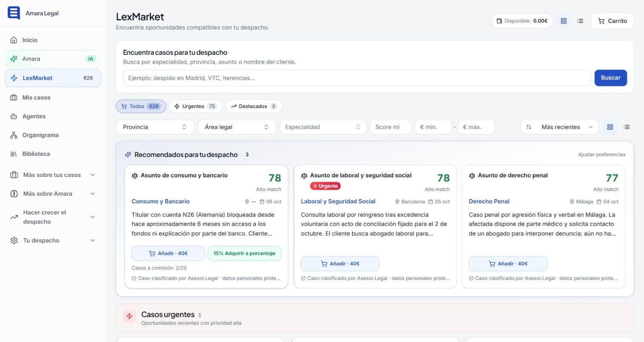
Task: Add the consumo y bancario case for 40€
Action: coord(168,253)
